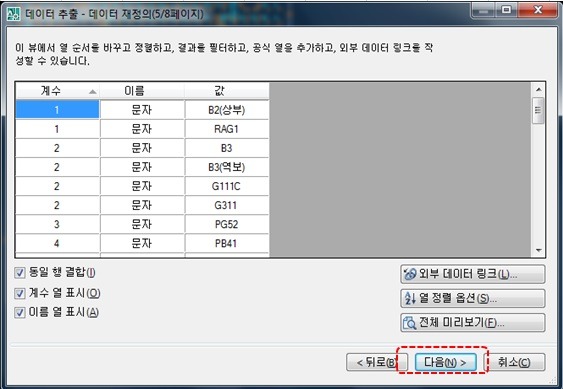This screenshot has width=563, height=389.
Task: Click the 이름 column header
Action: [142, 91]
